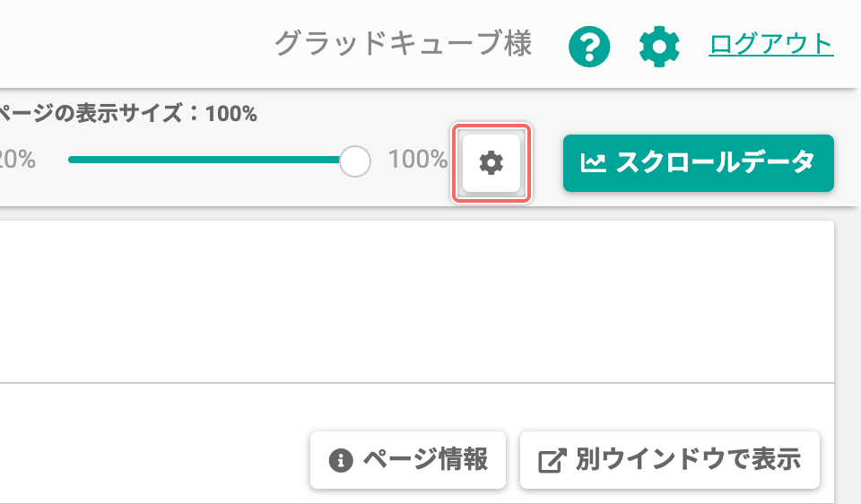Click the chart icon on スクロールデータ
Image resolution: width=861 pixels, height=504 pixels.
coord(593,163)
